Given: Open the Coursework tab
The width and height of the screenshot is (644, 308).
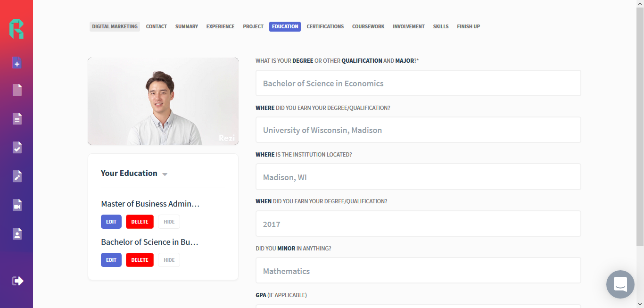Looking at the screenshot, I should tap(368, 26).
